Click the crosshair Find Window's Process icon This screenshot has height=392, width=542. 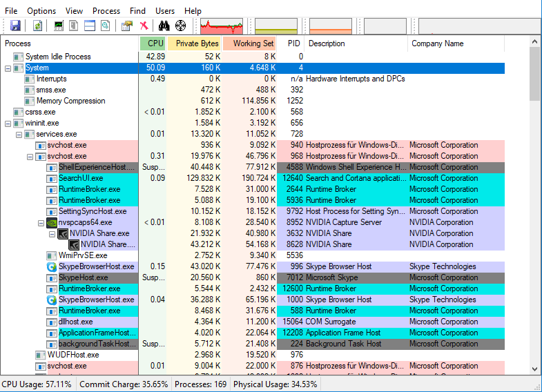coord(180,26)
